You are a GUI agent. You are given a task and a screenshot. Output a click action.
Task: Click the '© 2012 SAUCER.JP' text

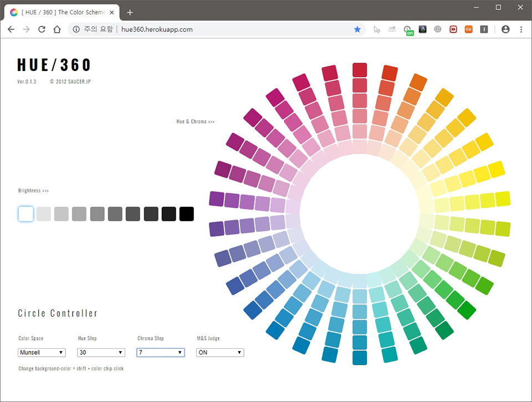pos(70,82)
